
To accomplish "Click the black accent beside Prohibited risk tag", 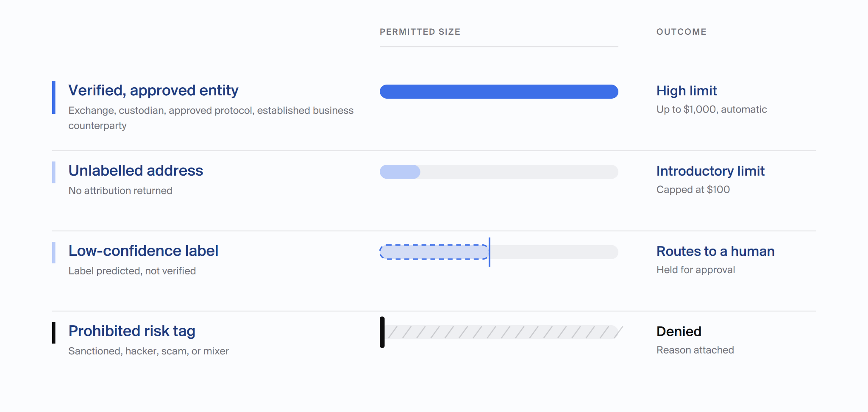I will pos(54,333).
